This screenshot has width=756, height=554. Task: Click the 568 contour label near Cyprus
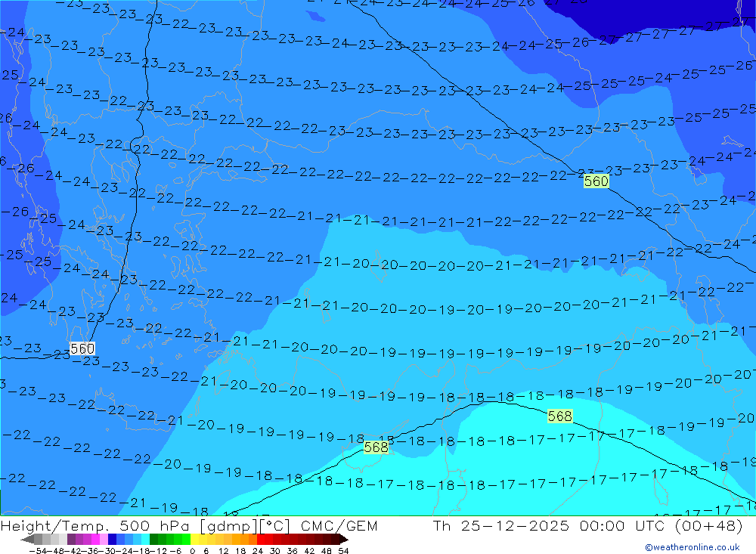pos(376,447)
